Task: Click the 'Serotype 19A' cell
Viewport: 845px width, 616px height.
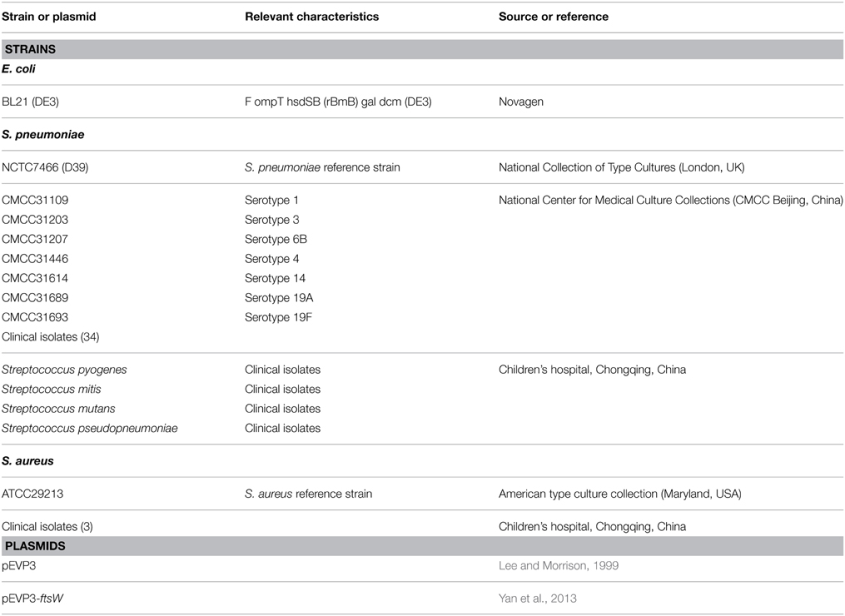Action: [x=279, y=297]
